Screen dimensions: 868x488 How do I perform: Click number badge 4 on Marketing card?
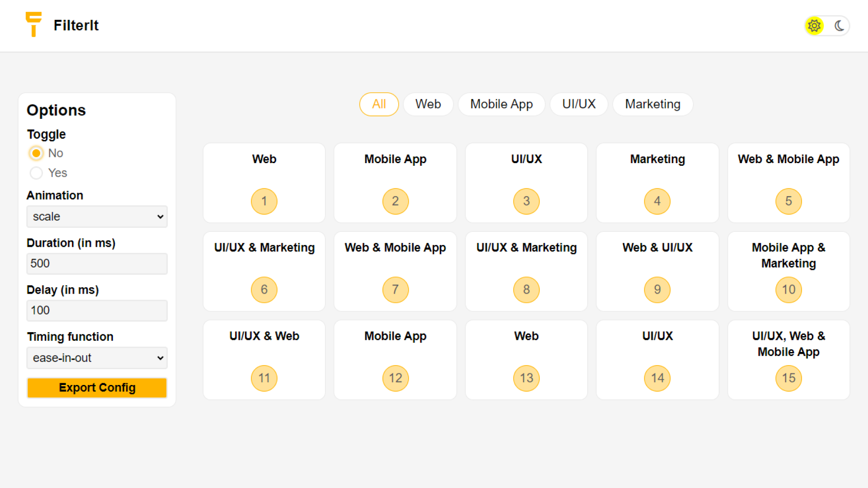(657, 201)
